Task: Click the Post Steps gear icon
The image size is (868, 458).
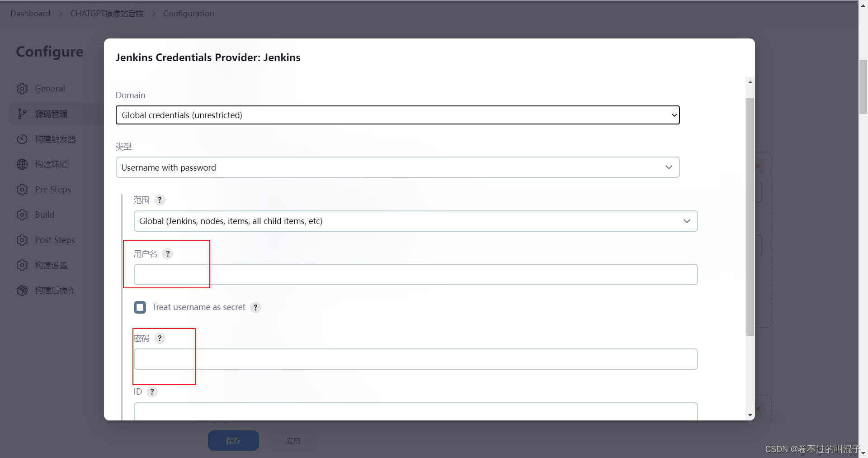Action: 22,240
